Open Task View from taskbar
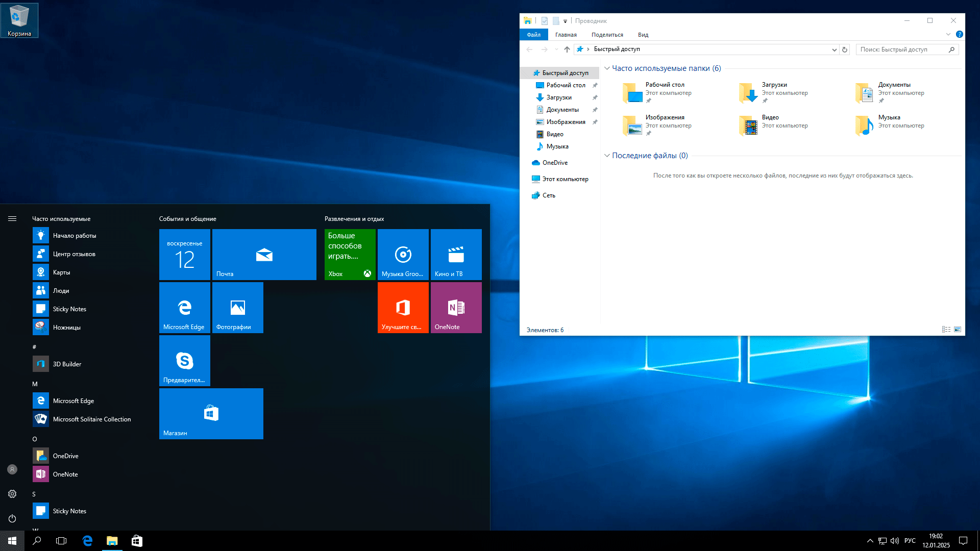 pyautogui.click(x=61, y=541)
